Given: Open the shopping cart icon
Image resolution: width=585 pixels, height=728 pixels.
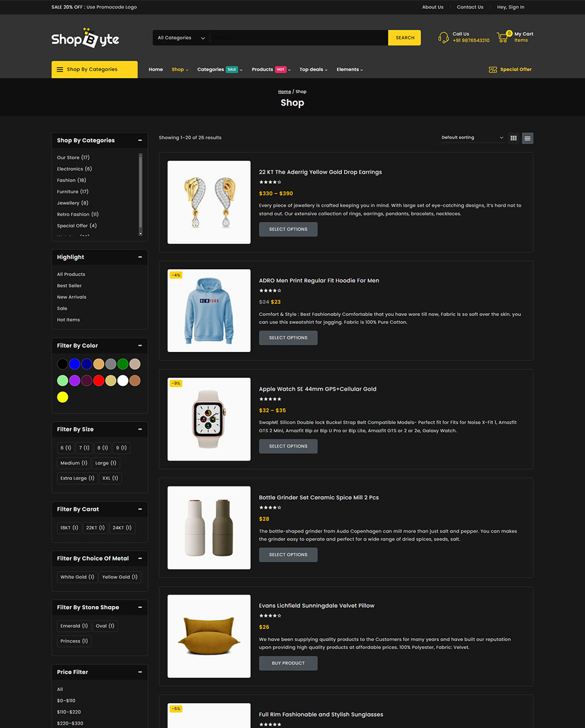Looking at the screenshot, I should tap(503, 37).
